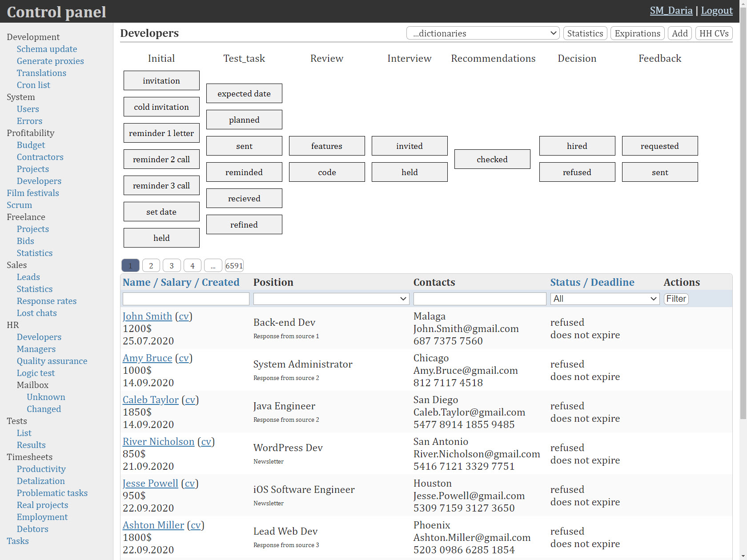Sort by Status / Deadline column header
747x560 pixels.
click(x=592, y=283)
